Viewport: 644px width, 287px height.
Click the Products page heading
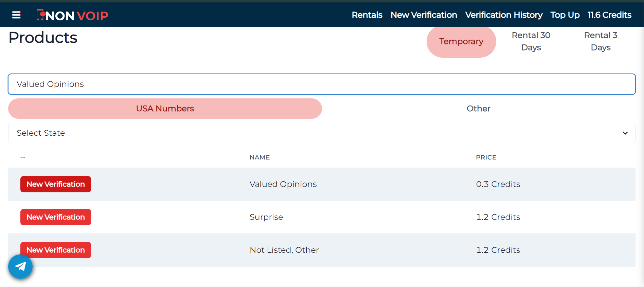(x=43, y=38)
